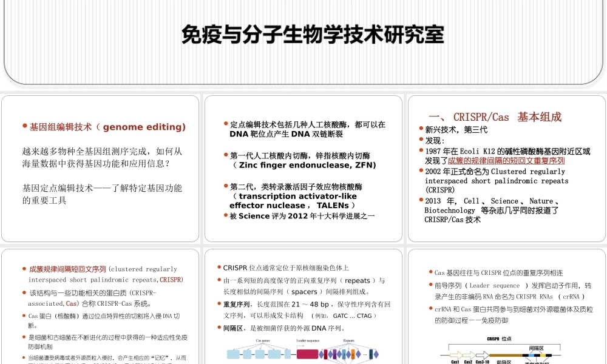Click the 间隔区 captured foreign DNA bullet
Viewport: 607px width, 364px height.
coord(283,328)
